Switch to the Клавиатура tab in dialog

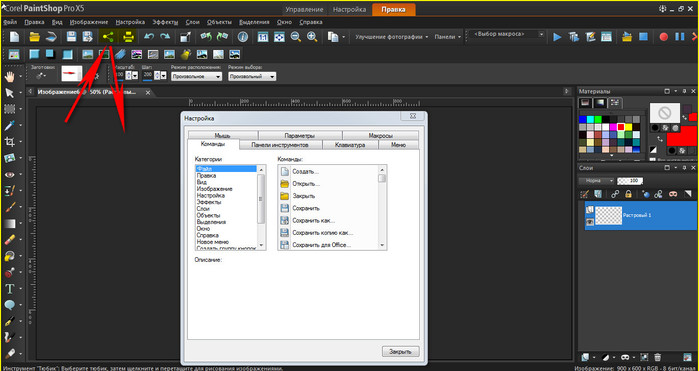350,145
